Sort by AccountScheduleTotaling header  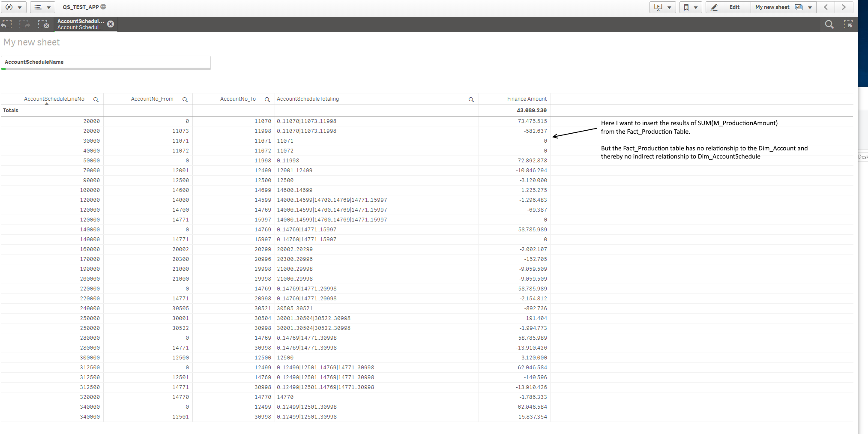(x=308, y=99)
